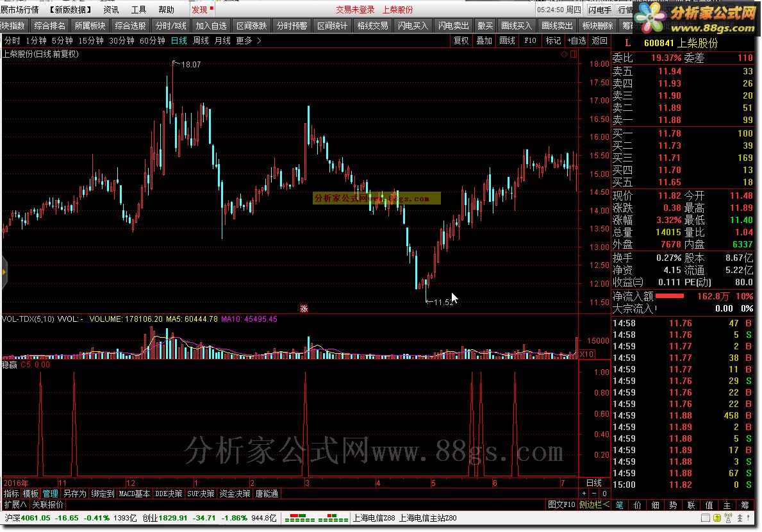Click the 分时/K线 toolbar button
Image resolution: width=762 pixels, height=532 pixels.
(x=170, y=26)
